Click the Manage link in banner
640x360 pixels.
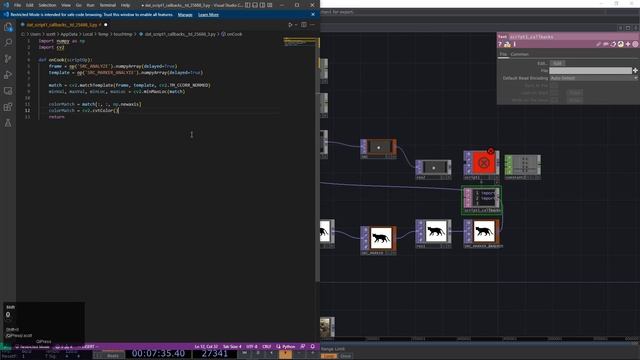click(x=185, y=15)
